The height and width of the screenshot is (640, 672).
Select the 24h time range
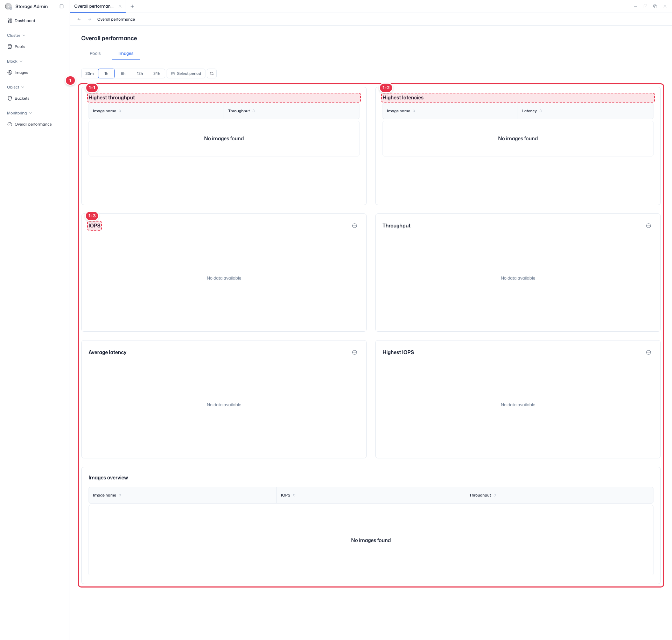157,73
